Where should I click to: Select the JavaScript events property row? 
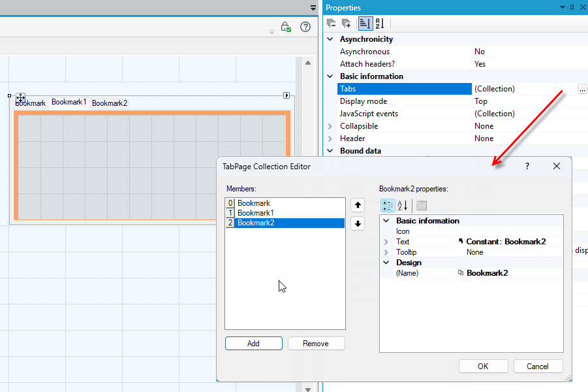pos(463,114)
